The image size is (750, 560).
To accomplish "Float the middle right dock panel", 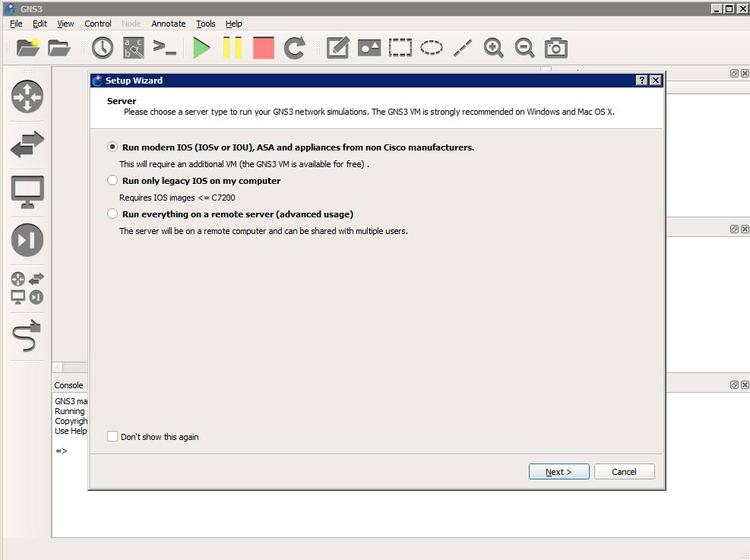I will [734, 229].
